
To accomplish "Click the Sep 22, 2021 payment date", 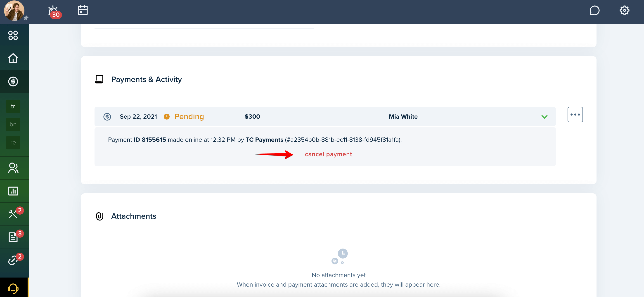I will [x=138, y=117].
